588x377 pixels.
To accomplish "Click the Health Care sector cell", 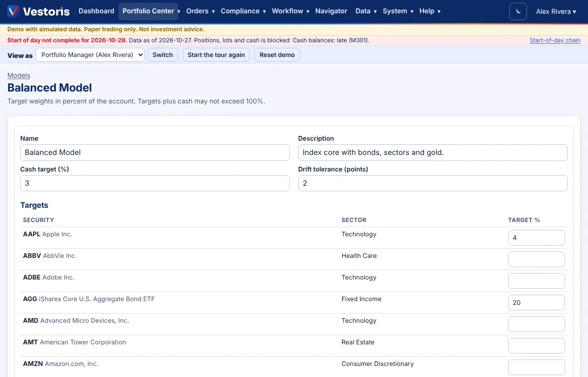I will click(x=359, y=256).
